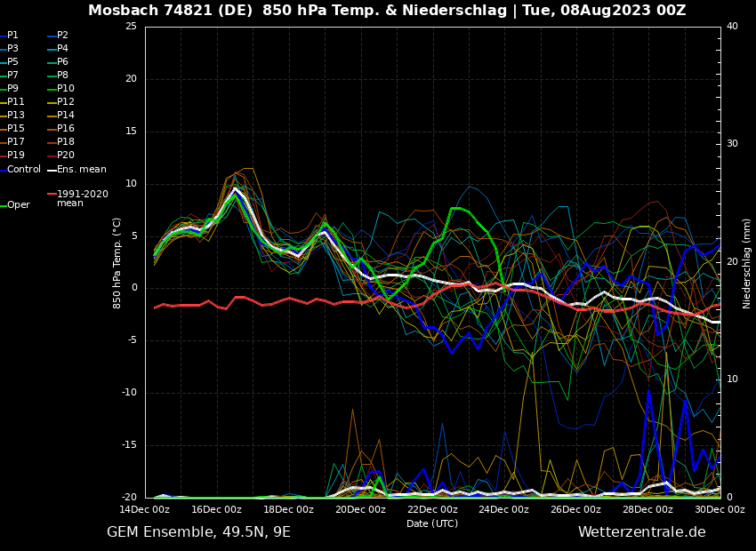Select the P2 legend entry
Viewport: 756px width, 551px height.
click(x=62, y=36)
